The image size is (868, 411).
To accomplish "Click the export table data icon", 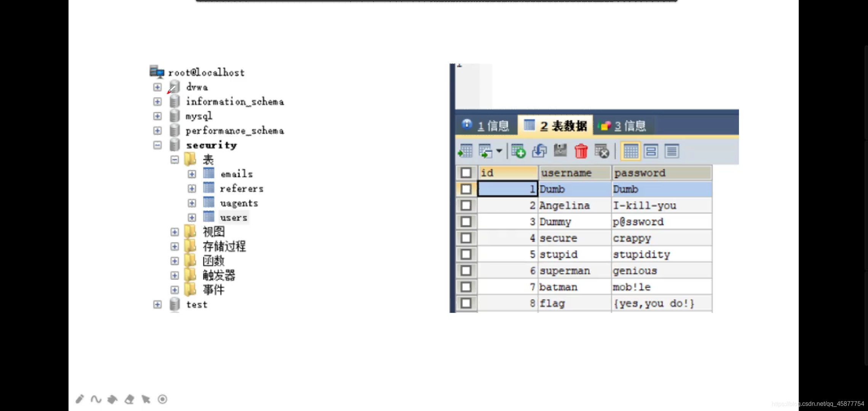I will point(465,151).
